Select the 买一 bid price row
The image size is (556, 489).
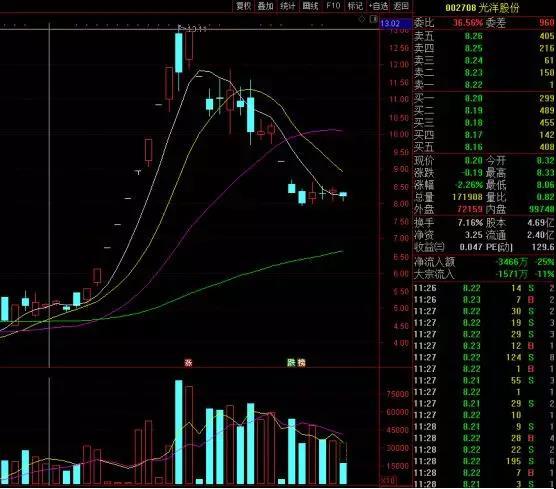(x=484, y=98)
